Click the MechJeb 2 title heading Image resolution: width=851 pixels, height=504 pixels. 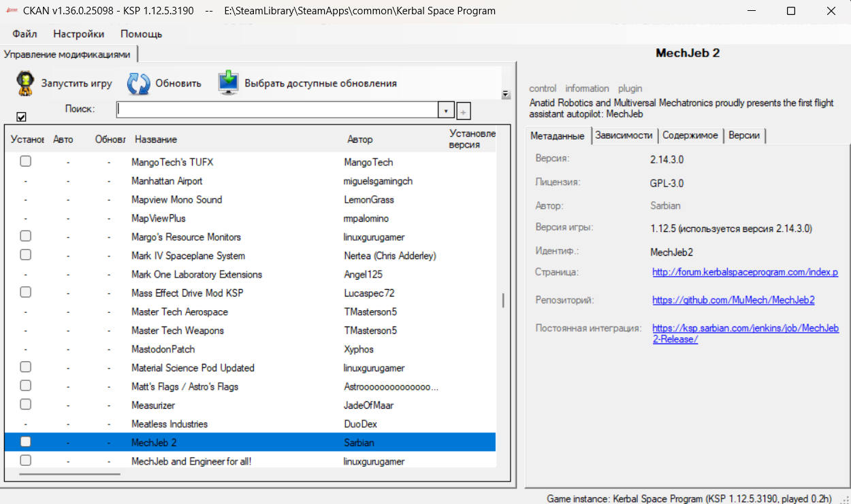pos(688,53)
